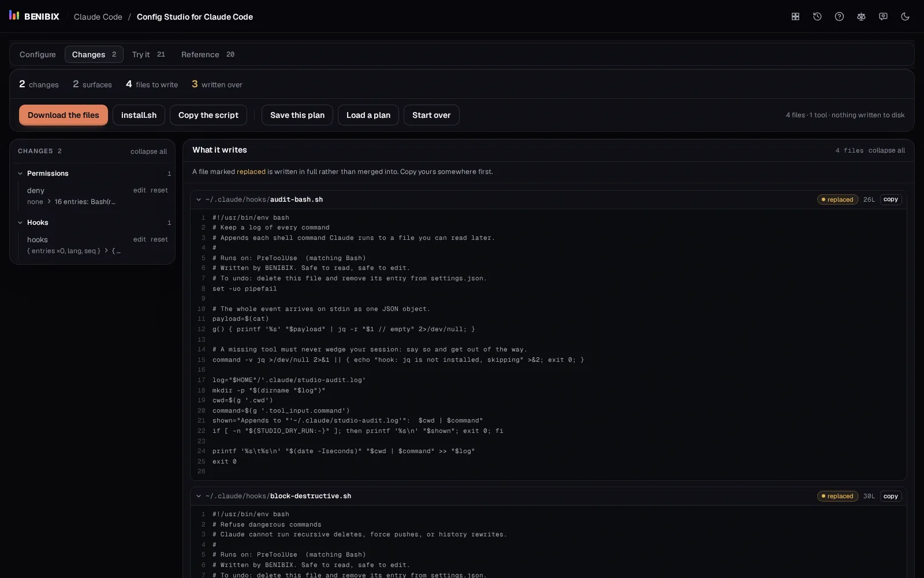Viewport: 924px width, 578px height.
Task: Click the '3 written over' stat
Action: [217, 84]
